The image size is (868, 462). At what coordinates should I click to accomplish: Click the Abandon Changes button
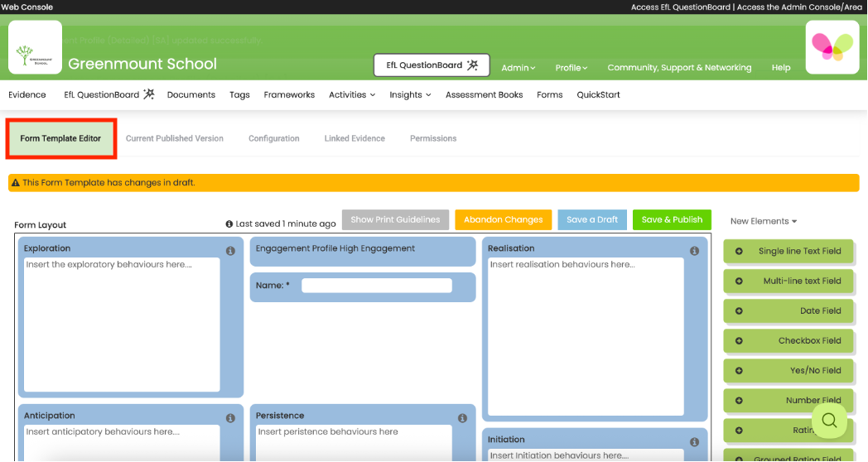pos(504,219)
